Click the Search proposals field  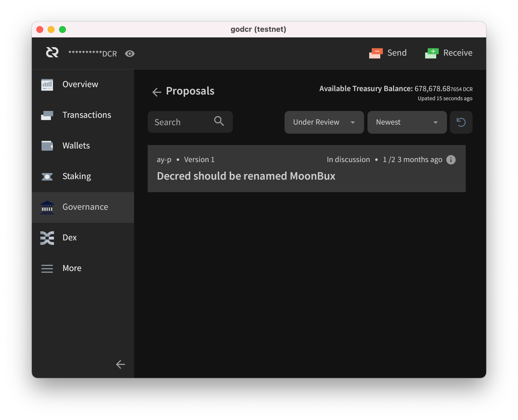click(190, 122)
